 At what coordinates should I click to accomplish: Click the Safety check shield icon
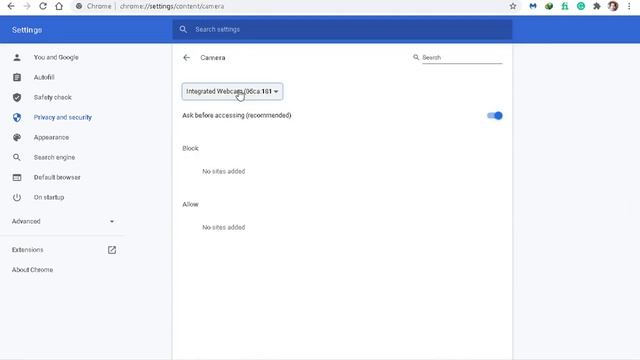(17, 98)
